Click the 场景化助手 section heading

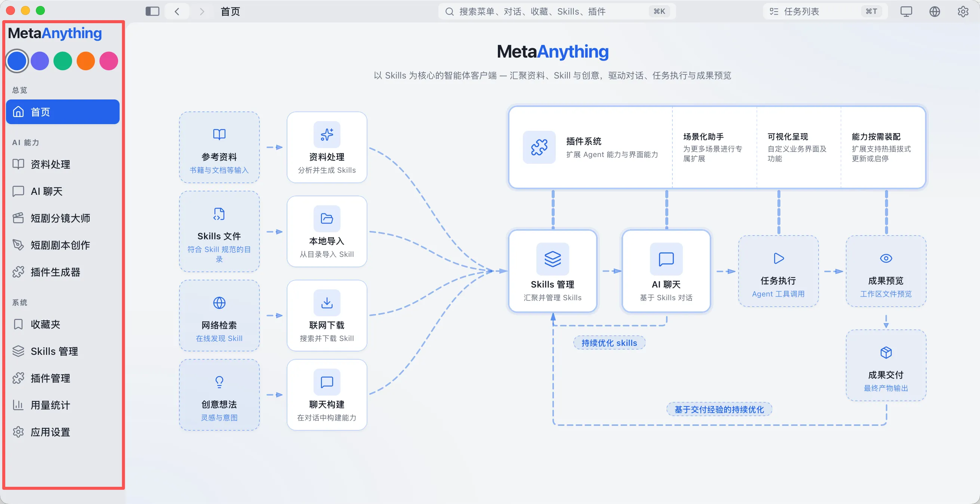point(703,137)
